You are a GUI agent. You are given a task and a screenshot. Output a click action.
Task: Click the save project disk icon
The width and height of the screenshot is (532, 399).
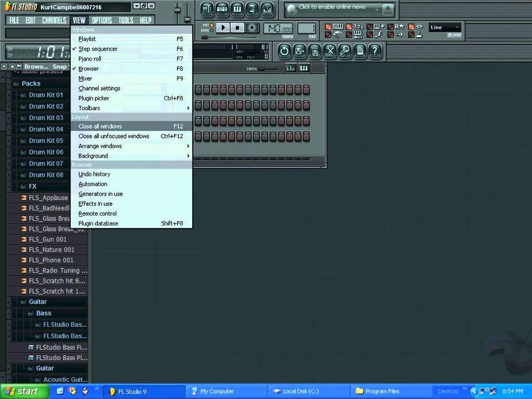(315, 51)
